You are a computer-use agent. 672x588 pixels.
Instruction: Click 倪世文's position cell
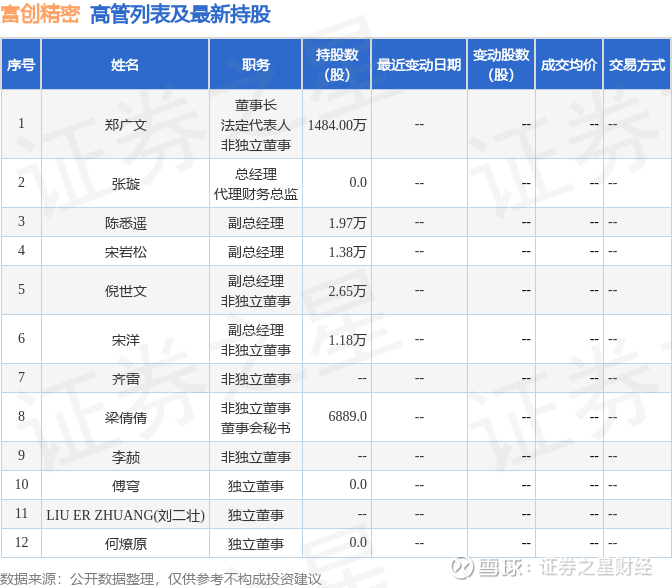click(x=256, y=291)
